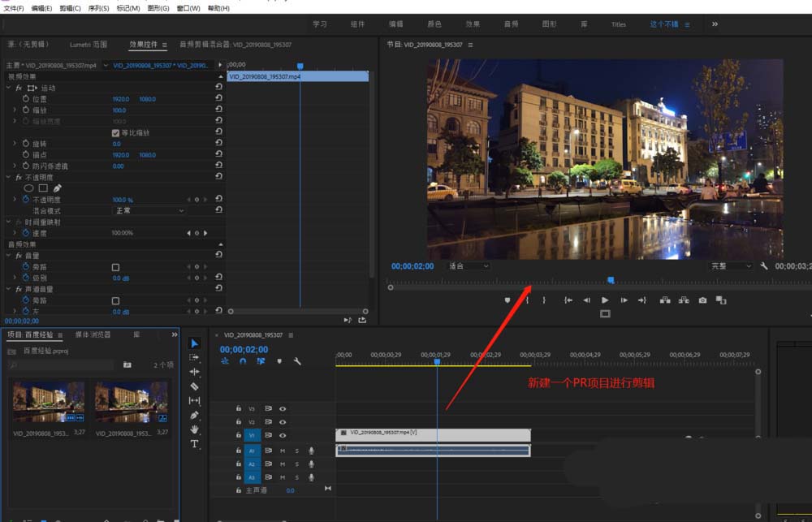Viewport: 812px width, 522px height.
Task: Open the 序列(S) menu
Action: 98,8
